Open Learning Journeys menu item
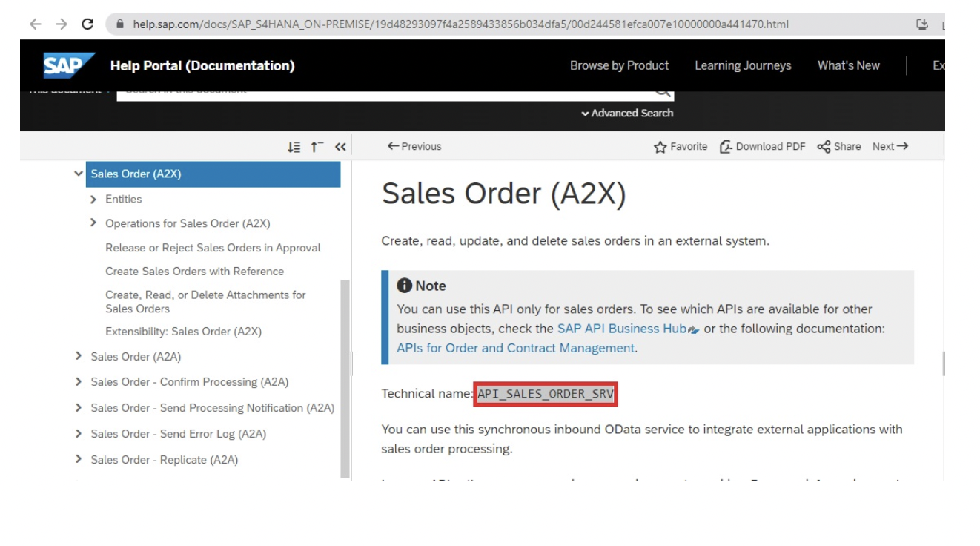 (x=743, y=65)
